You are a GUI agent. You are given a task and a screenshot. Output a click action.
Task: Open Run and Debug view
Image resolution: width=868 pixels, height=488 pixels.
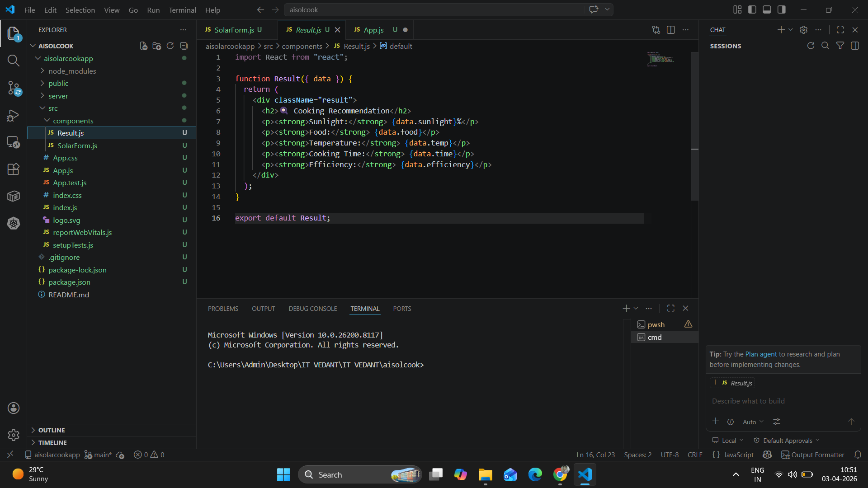point(14,116)
